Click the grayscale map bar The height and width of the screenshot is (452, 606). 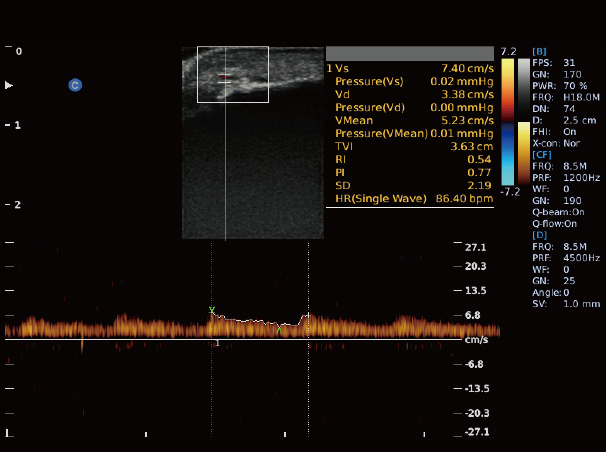(x=507, y=87)
